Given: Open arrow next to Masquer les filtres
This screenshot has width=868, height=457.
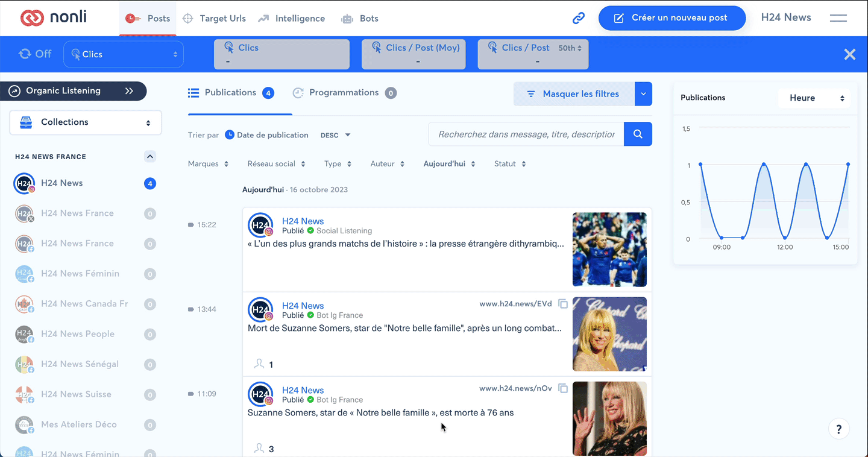Looking at the screenshot, I should pyautogui.click(x=644, y=94).
